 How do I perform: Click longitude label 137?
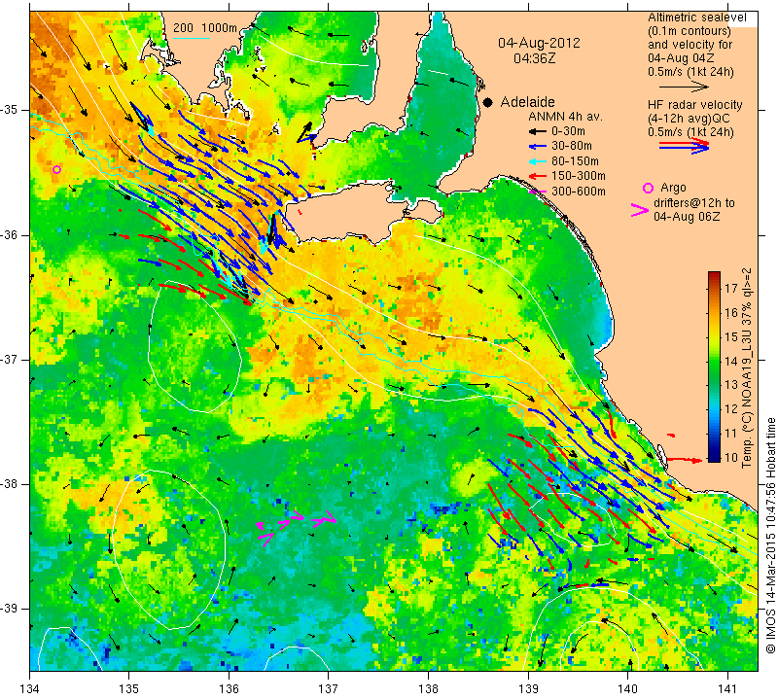(x=329, y=689)
